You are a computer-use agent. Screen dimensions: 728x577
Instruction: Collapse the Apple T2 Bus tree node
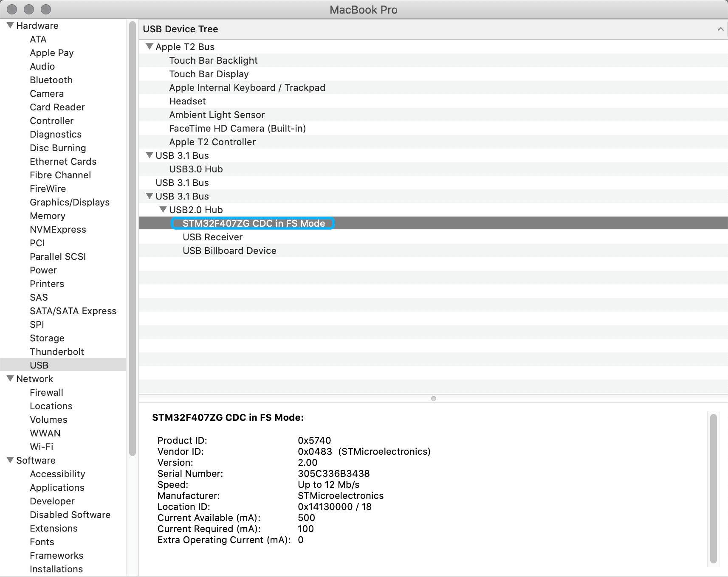pyautogui.click(x=150, y=47)
